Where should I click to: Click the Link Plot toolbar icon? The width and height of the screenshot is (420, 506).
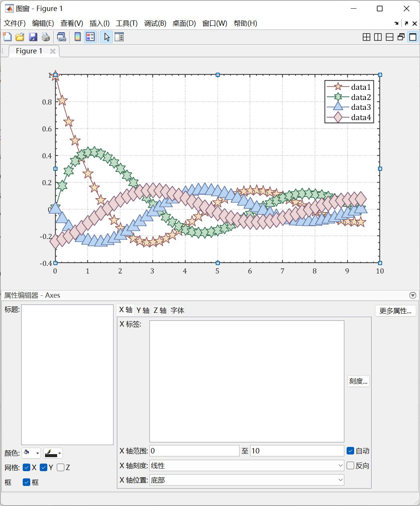tap(61, 37)
